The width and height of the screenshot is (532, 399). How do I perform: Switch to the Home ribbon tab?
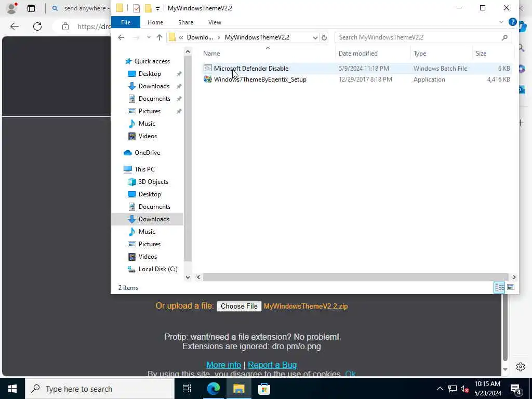[155, 22]
